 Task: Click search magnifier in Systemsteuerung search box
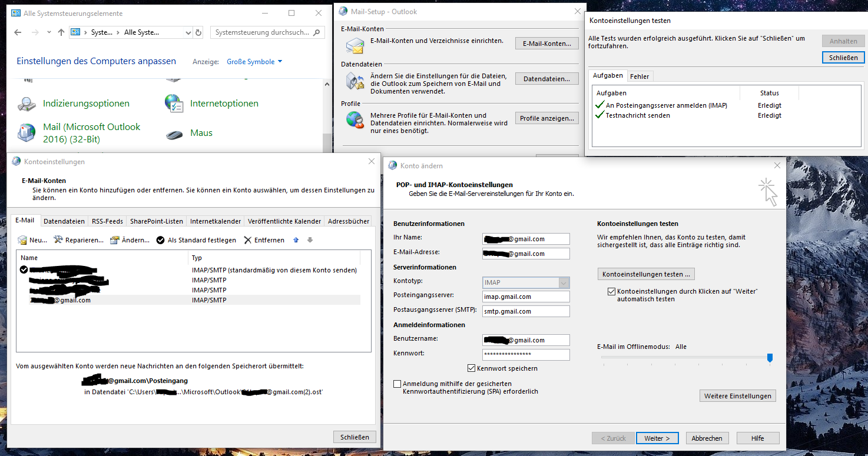pos(317,32)
